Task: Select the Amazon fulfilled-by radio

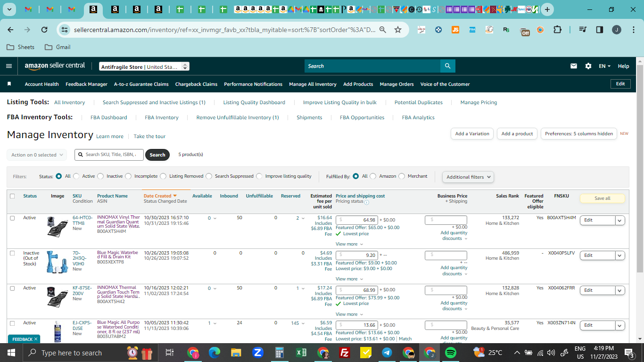Action: coord(373,176)
